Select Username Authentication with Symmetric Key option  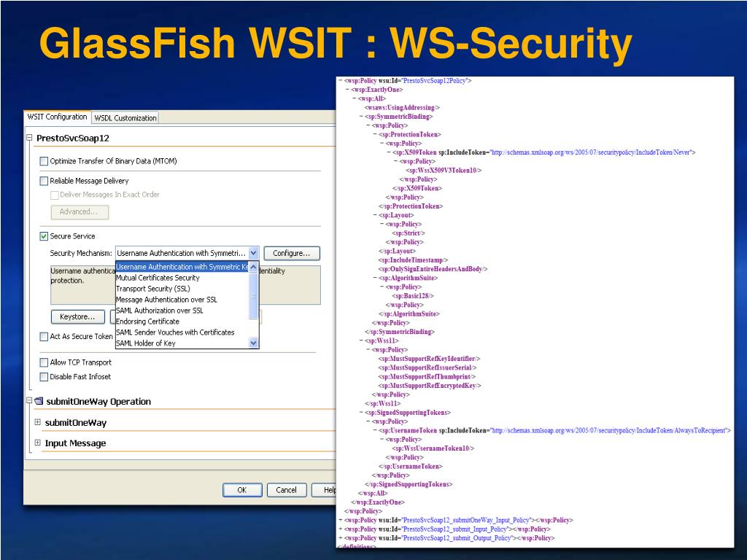click(x=182, y=267)
